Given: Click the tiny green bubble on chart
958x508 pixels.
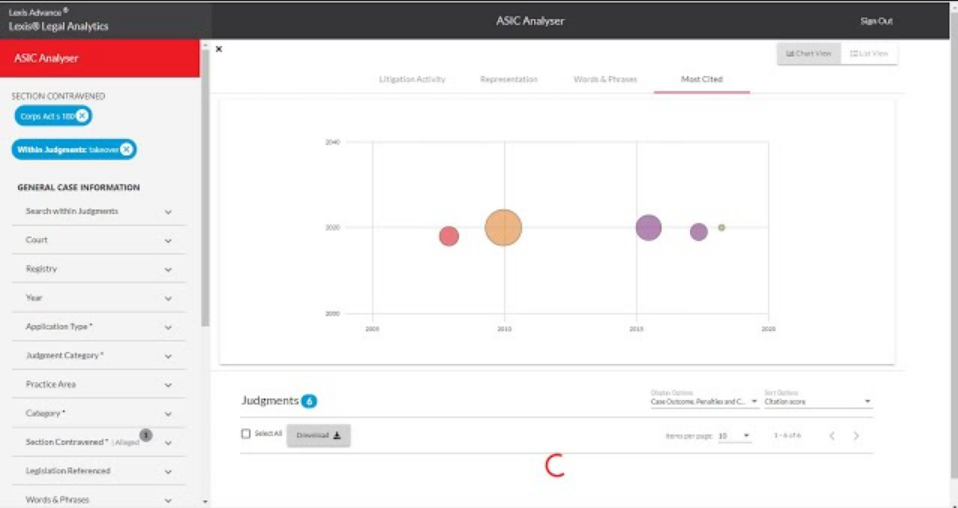Looking at the screenshot, I should click(x=722, y=227).
